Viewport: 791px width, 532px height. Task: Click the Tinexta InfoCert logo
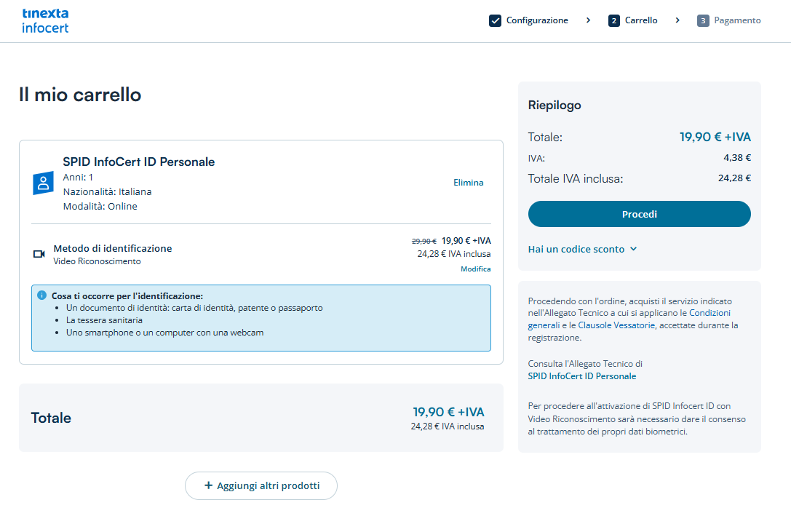pos(45,21)
